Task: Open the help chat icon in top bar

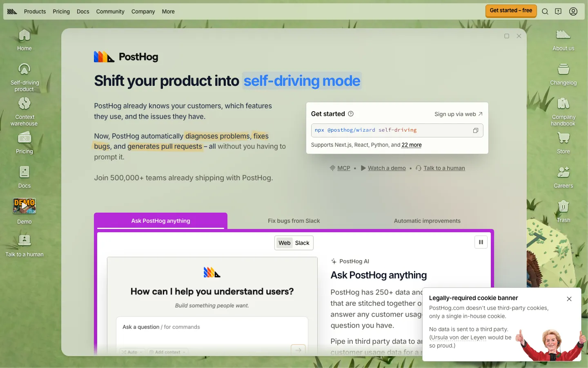Action: 558,11
